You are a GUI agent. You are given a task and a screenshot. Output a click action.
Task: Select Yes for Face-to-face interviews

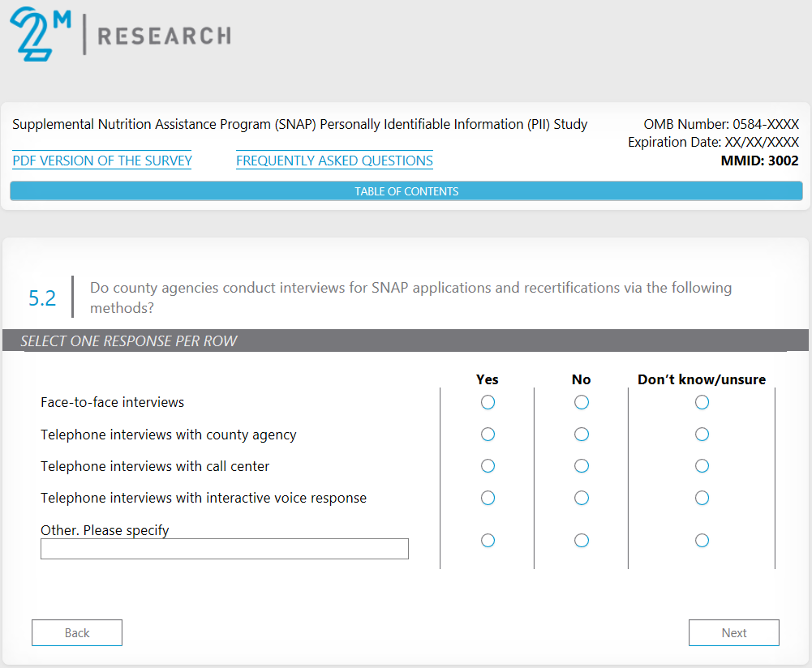pyautogui.click(x=488, y=402)
